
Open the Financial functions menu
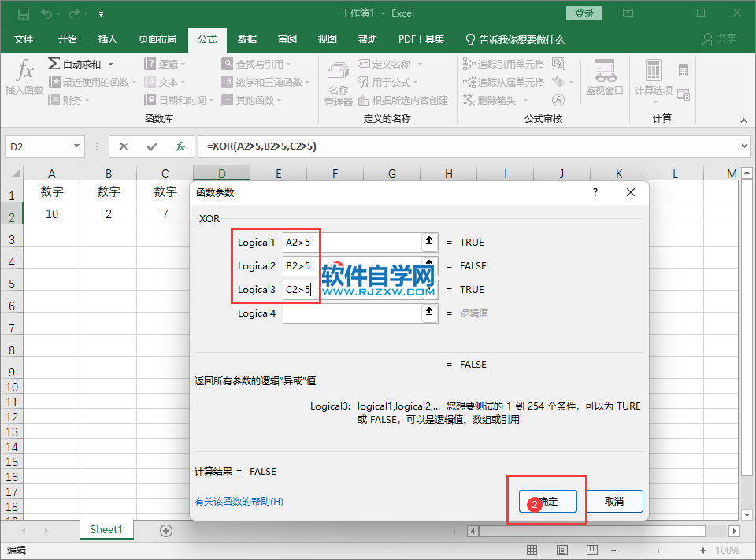click(69, 100)
